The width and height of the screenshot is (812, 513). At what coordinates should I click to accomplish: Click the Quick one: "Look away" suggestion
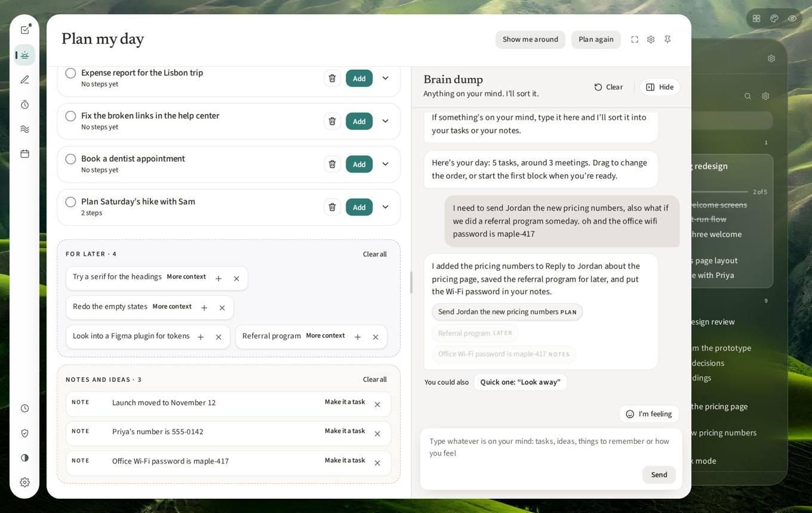[520, 382]
